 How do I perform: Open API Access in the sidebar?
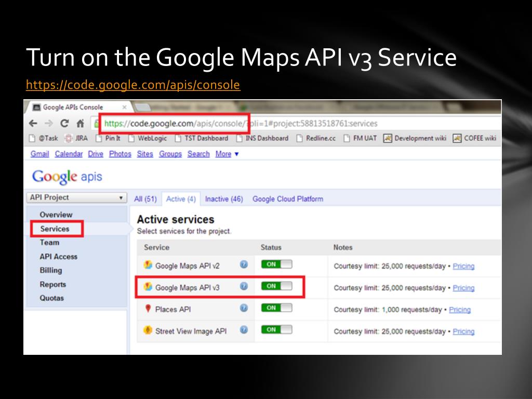click(58, 257)
